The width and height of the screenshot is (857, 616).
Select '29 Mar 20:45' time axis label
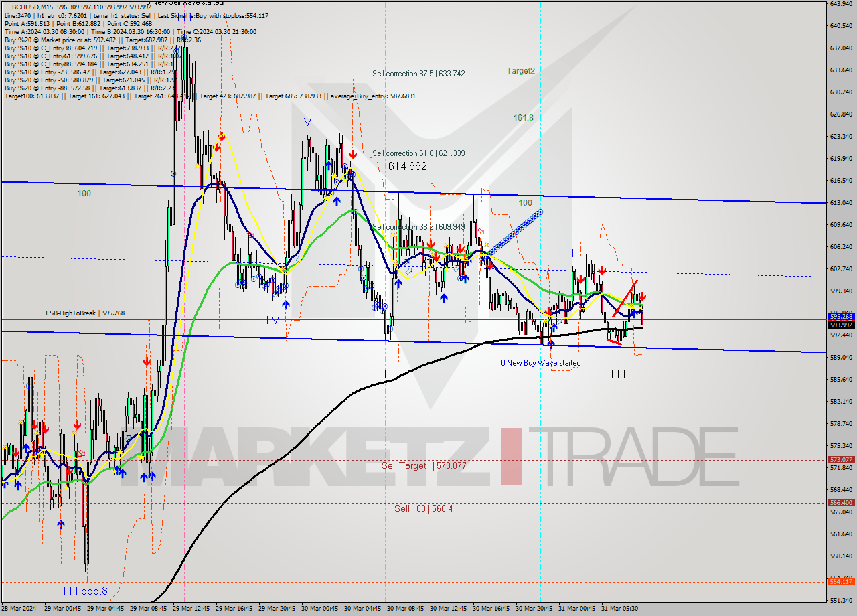point(278,609)
